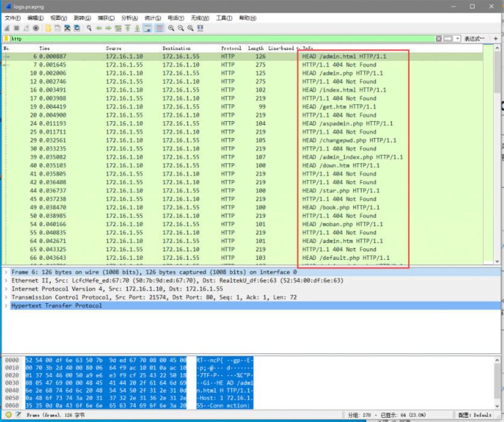Toggle packet colorization toolbar button
Screen dimensions: 504x422
(159, 28)
